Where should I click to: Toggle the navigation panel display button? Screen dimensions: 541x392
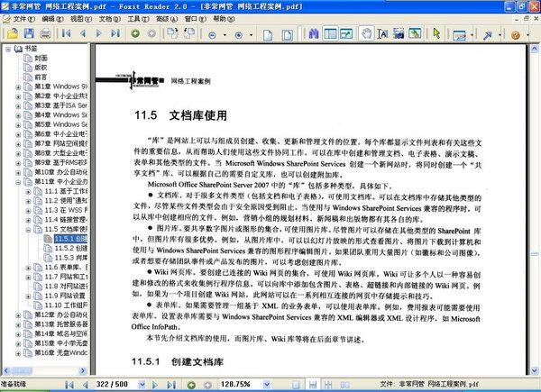click(330, 33)
